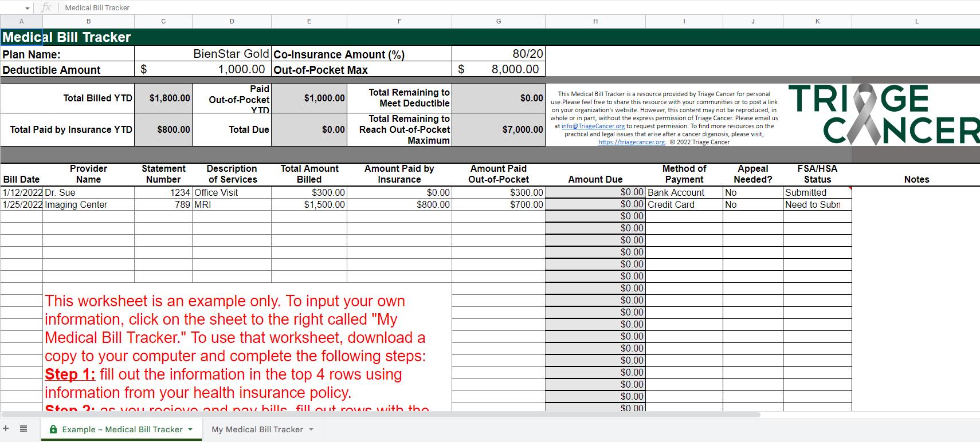Select column J header

tap(753, 21)
